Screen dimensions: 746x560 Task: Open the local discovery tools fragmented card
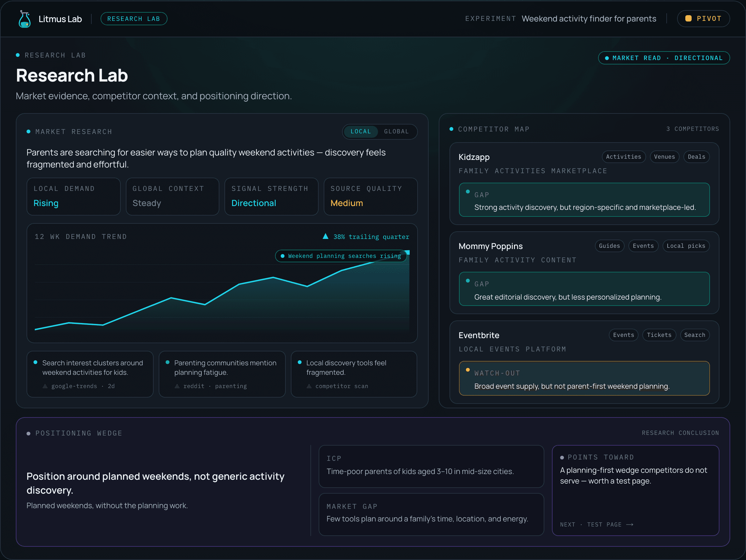click(x=354, y=374)
